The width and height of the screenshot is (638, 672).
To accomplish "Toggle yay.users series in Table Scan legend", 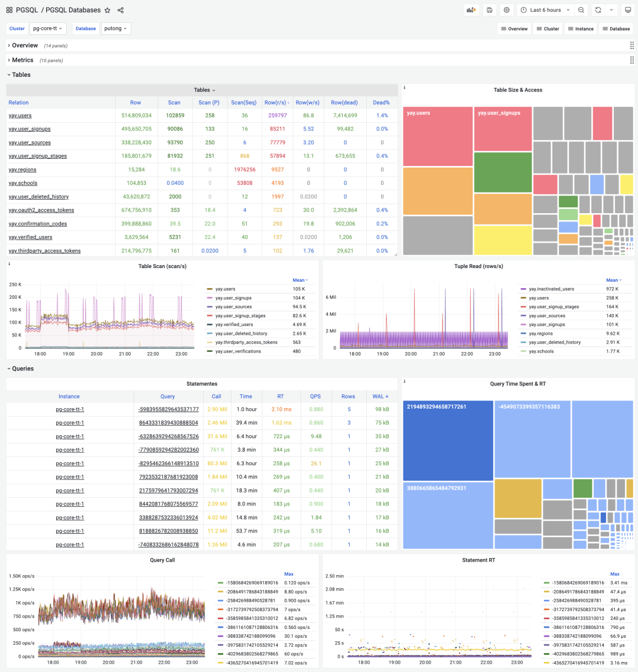I will [x=226, y=289].
